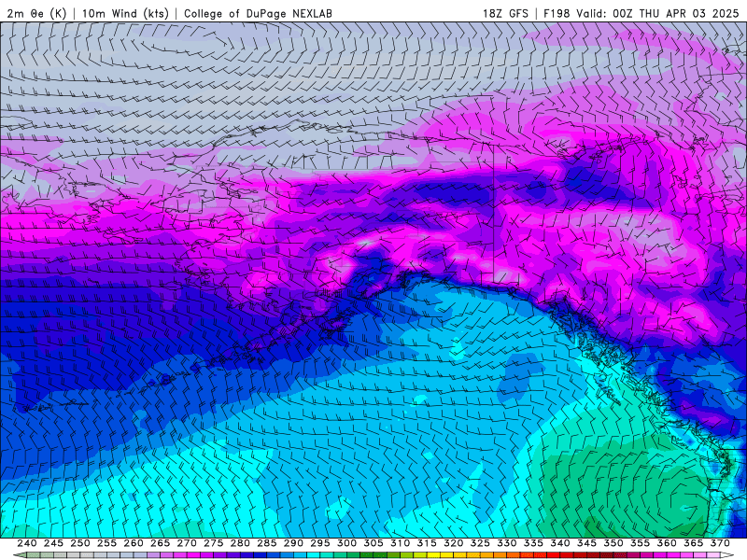The height and width of the screenshot is (560, 747).
Task: Click the 240 value on the color scale
Action: click(x=27, y=543)
